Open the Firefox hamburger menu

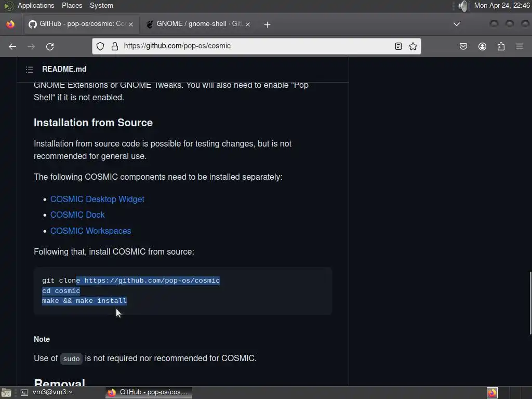[520, 46]
